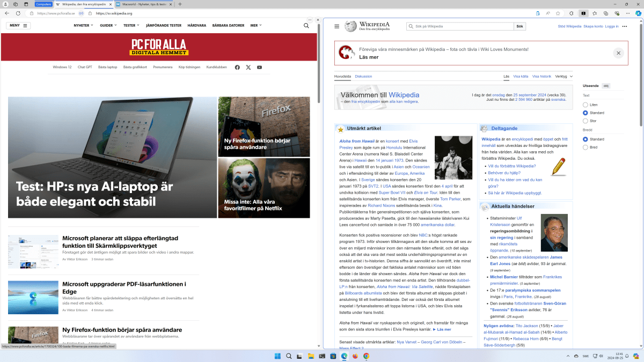This screenshot has width=644, height=362.
Task: Click the browser Back arrow
Action: click(8, 13)
